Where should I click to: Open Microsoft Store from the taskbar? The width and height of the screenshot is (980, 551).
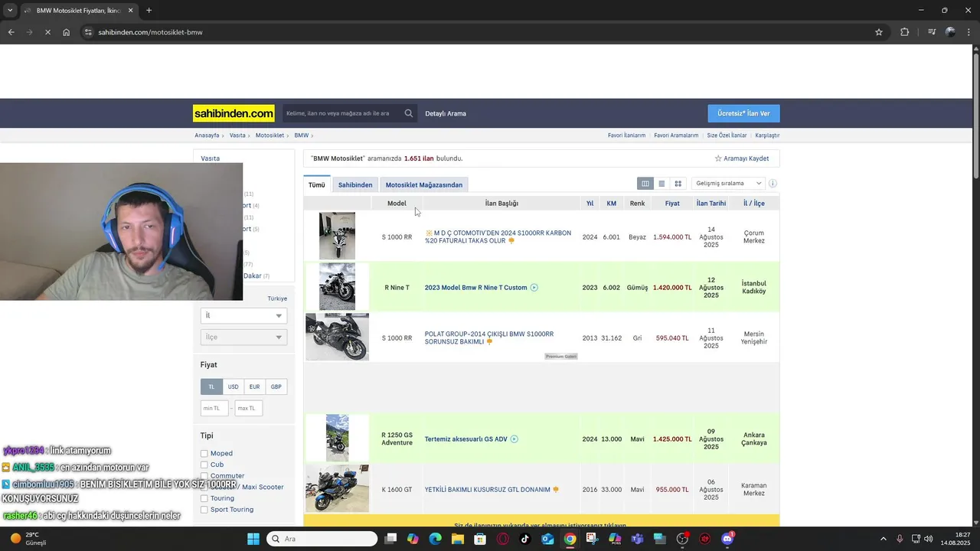(x=480, y=539)
